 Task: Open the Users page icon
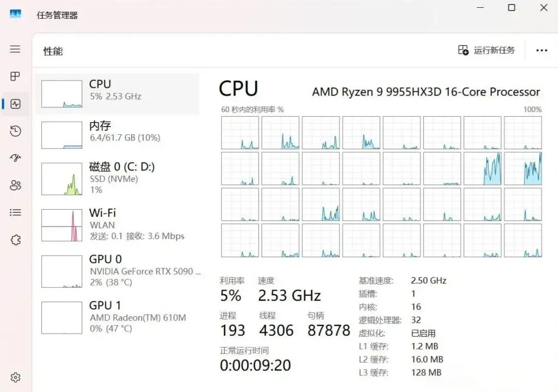(x=16, y=185)
